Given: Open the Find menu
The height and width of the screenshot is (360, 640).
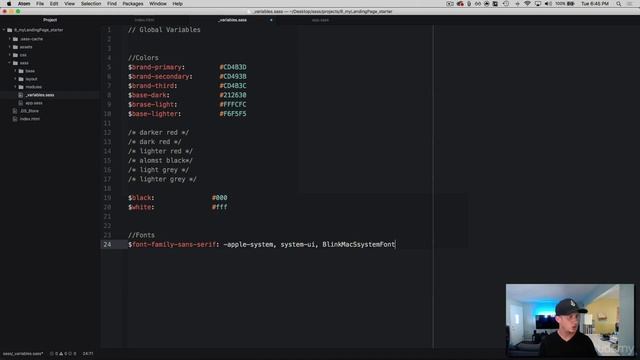Looking at the screenshot, I should (x=112, y=4).
